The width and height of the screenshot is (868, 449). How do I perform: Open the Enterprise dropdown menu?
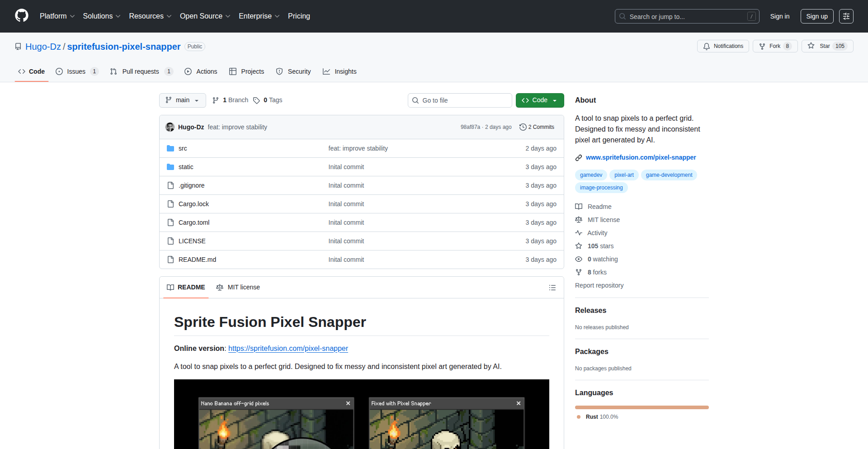point(259,16)
